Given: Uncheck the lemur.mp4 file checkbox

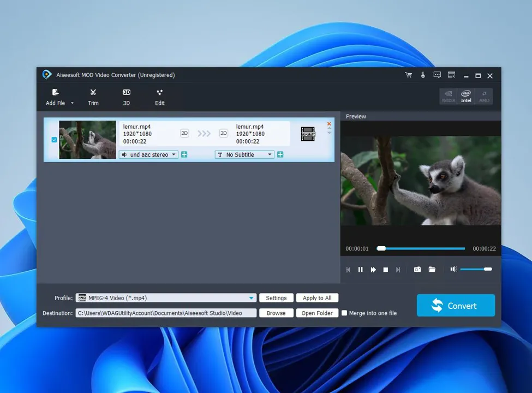Looking at the screenshot, I should click(x=54, y=140).
